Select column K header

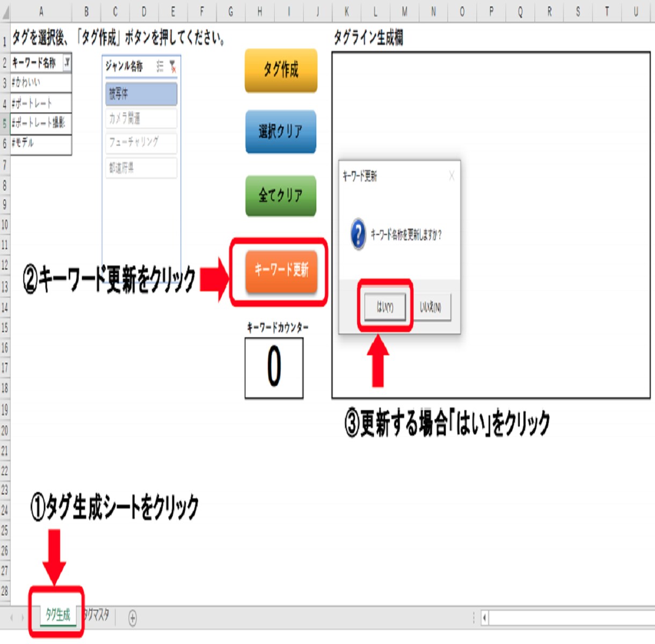347,11
